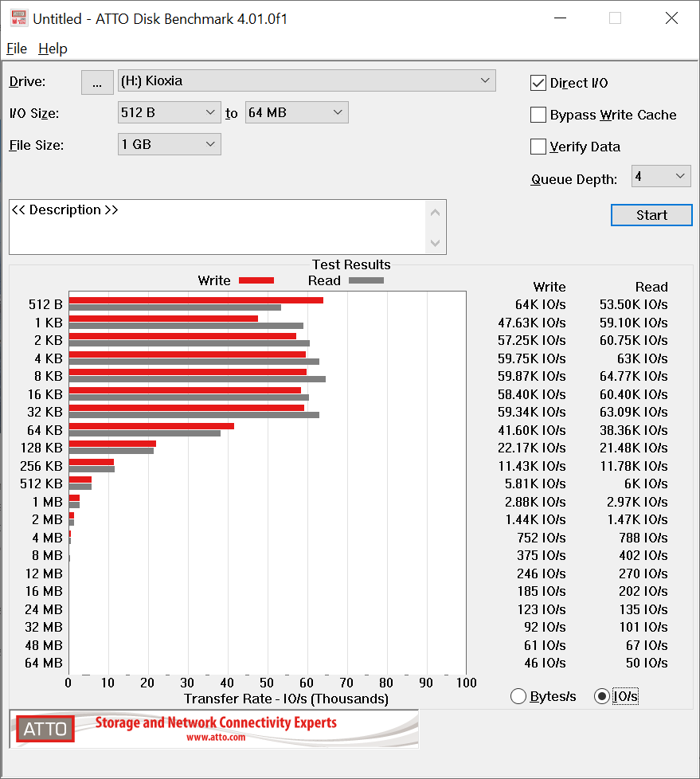Screen dimensions: 700x779
Task: Enable the Verify Data checkbox
Action: [538, 147]
